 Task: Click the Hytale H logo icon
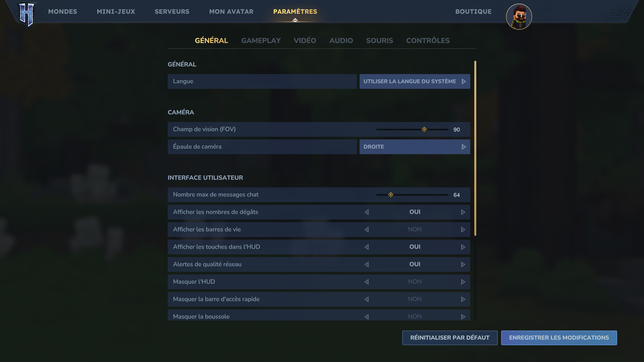[26, 15]
